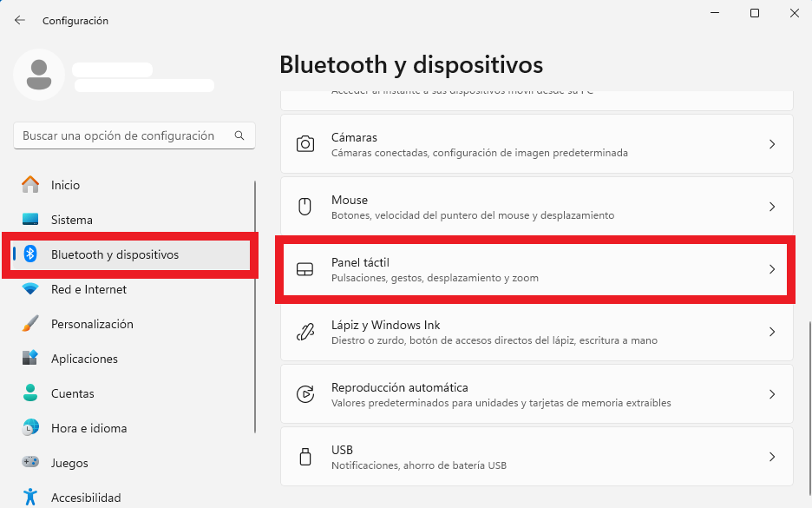Click 'Cámaras conectadas, configuración de imagen predeterminada' text
The height and width of the screenshot is (508, 812).
(x=480, y=153)
